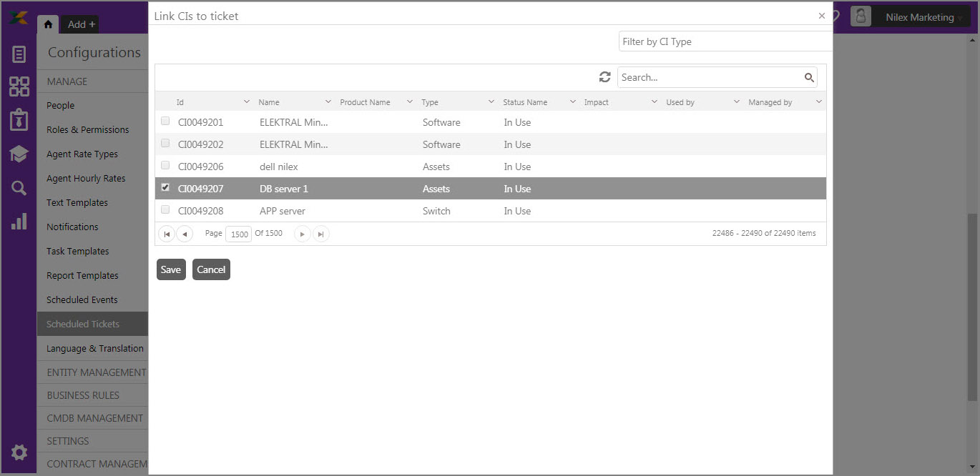Open the reports bar chart icon
The image size is (980, 476).
tap(19, 221)
